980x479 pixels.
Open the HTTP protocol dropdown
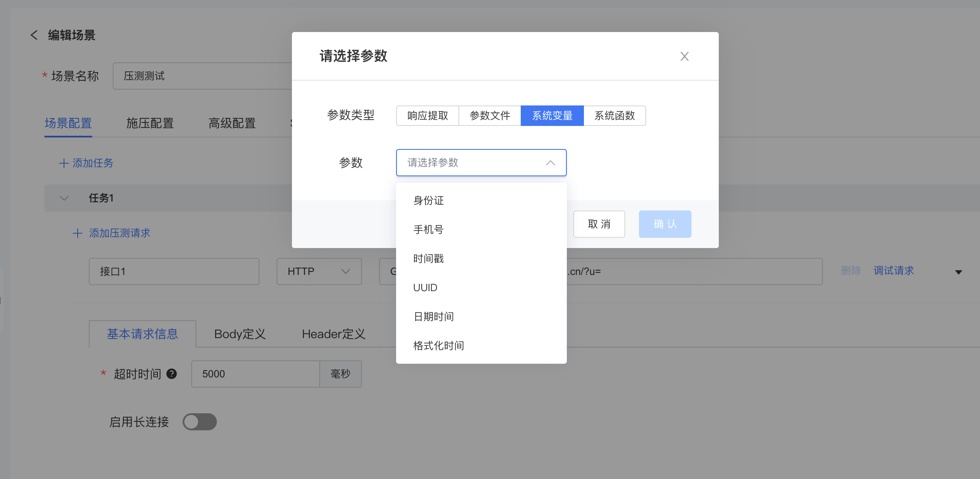[x=319, y=272]
